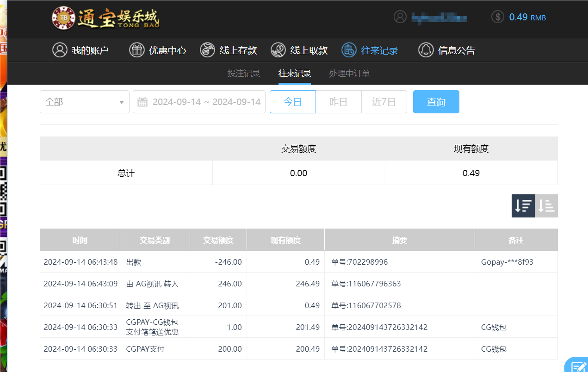Select the 今日 date filter

(292, 102)
